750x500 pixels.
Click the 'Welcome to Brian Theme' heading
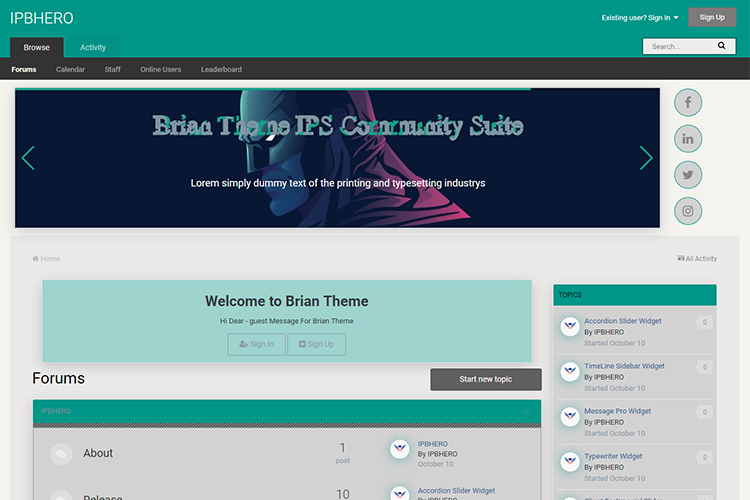tap(287, 301)
